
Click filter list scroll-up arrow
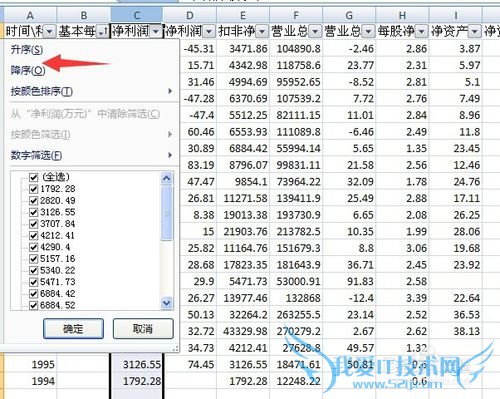[x=166, y=179]
